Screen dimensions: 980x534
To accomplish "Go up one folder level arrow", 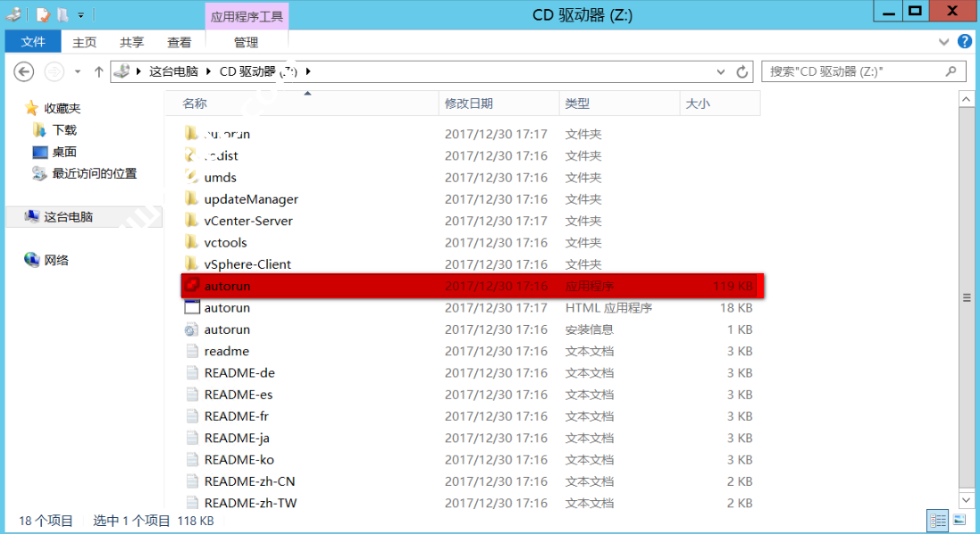I will 99,71.
